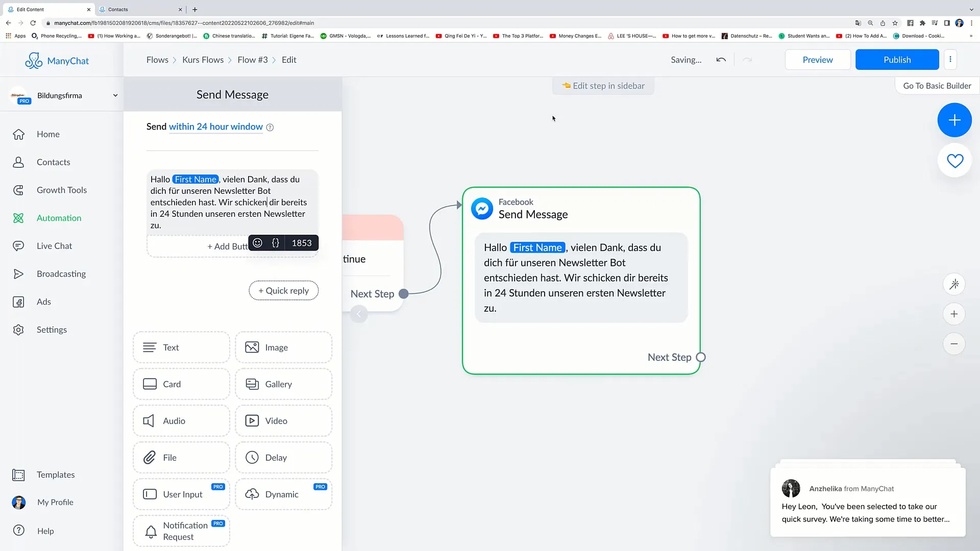Open Broadcasting section
The width and height of the screenshot is (980, 551).
coord(61,274)
